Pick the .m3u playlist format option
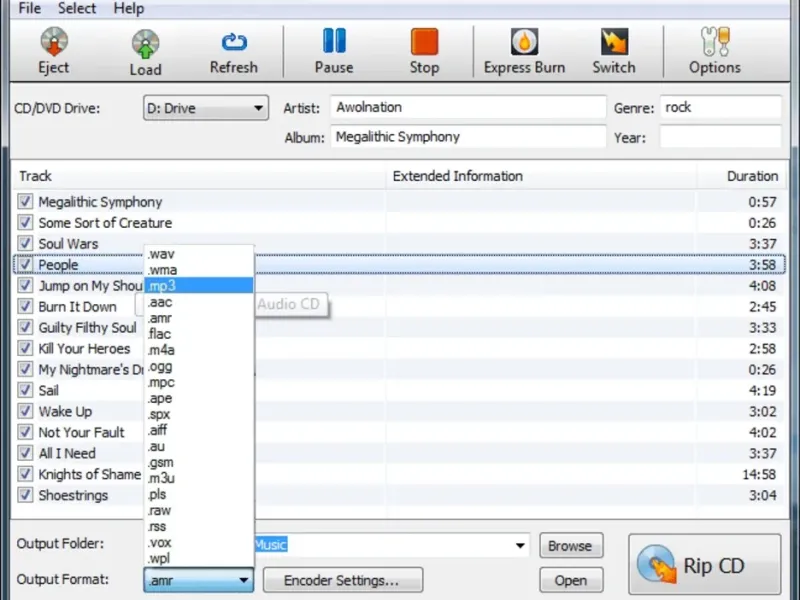 tap(199, 478)
